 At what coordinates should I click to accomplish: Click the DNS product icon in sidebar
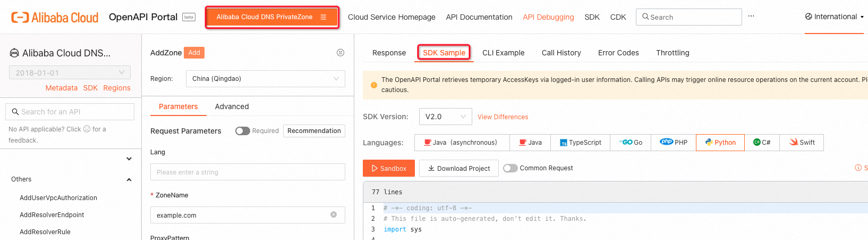(15, 53)
